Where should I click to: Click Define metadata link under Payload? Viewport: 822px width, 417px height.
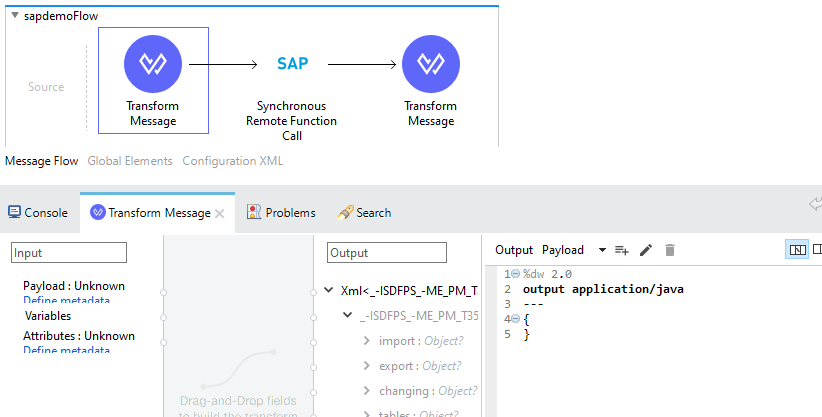(x=66, y=300)
